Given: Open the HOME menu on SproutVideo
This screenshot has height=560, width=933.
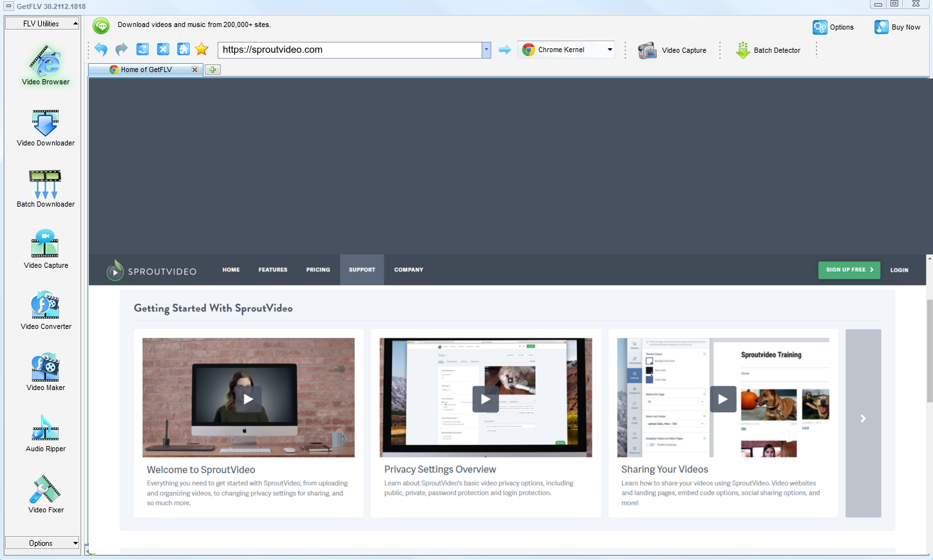Looking at the screenshot, I should click(231, 270).
